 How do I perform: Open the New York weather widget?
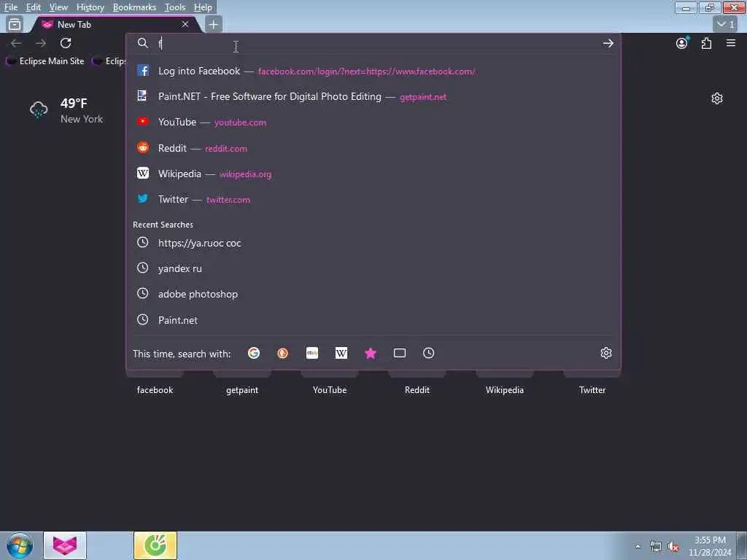point(66,111)
